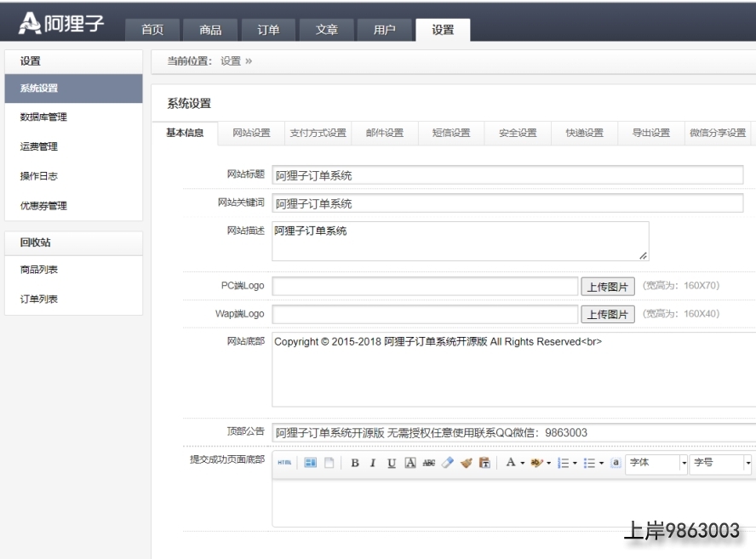Select the format painter brush
Viewport: 756px width, 559px height.
point(467,463)
